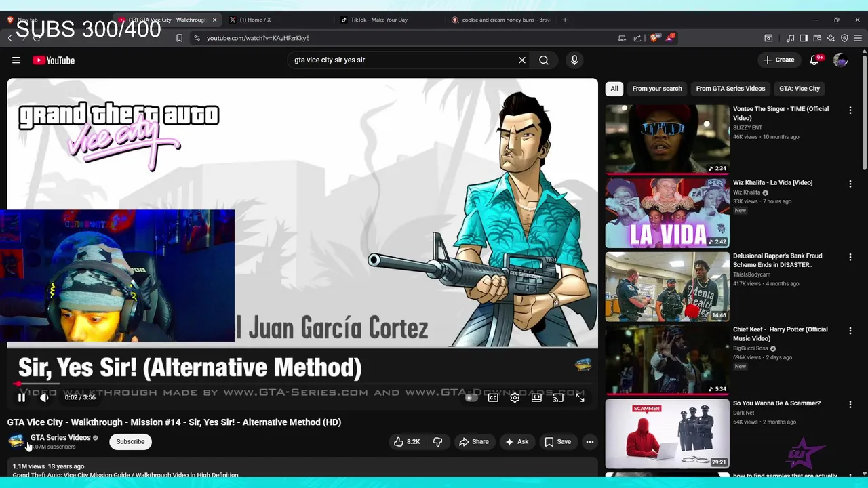This screenshot has height=488, width=868.
Task: Open the more actions (three dots) under the video
Action: pyautogui.click(x=590, y=442)
